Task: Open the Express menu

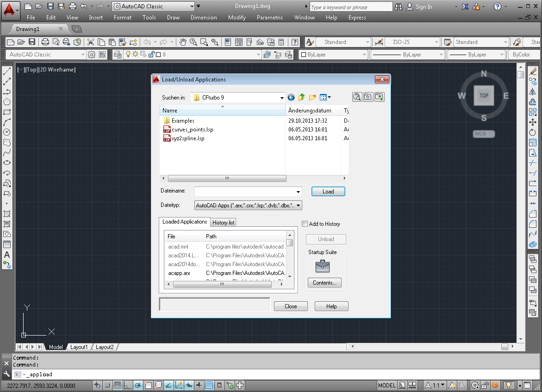Action: (357, 18)
